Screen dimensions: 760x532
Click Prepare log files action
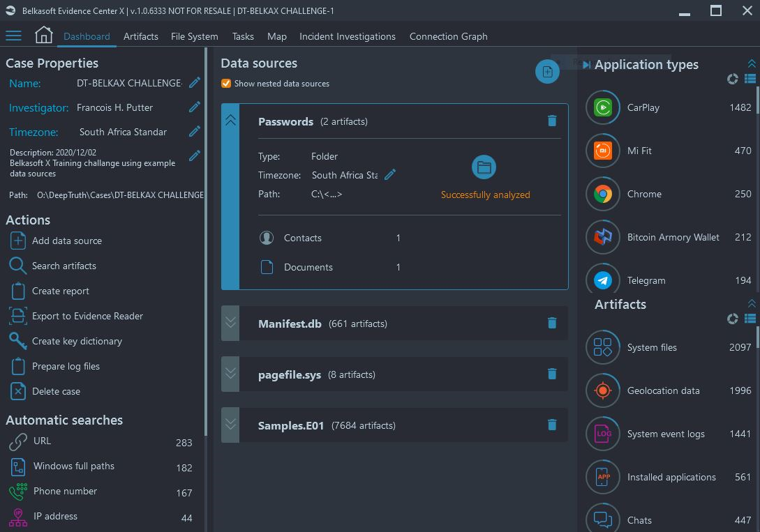54,367
